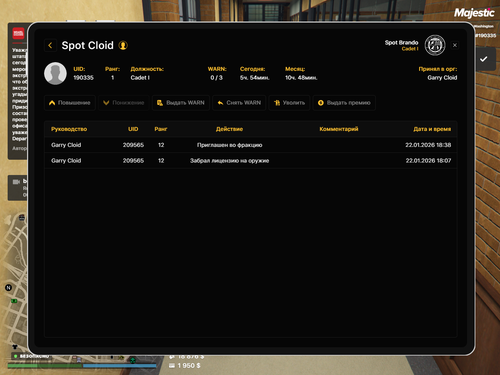This screenshot has width=500, height=375.
Task: Close the tablet panel with the X
Action: [455, 45]
